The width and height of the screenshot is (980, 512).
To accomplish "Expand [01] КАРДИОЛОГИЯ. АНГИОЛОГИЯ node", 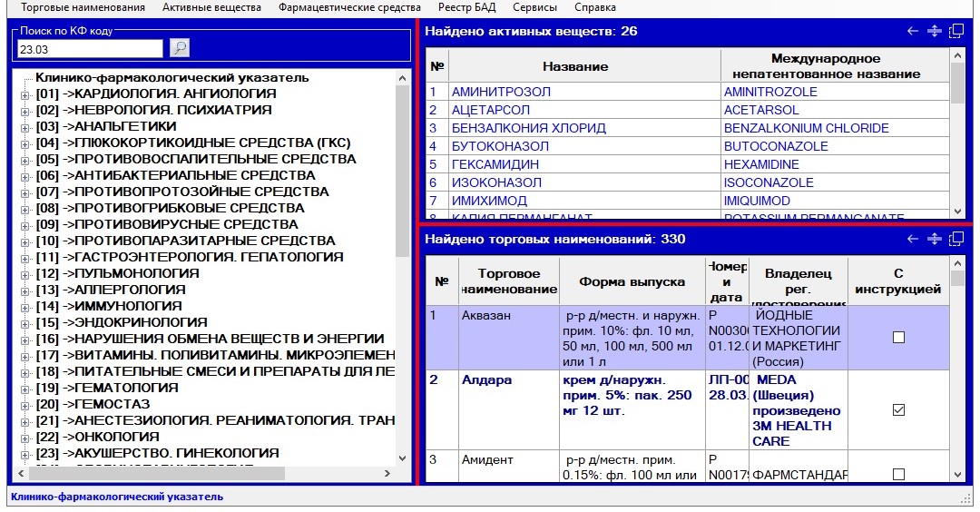I will pyautogui.click(x=25, y=95).
